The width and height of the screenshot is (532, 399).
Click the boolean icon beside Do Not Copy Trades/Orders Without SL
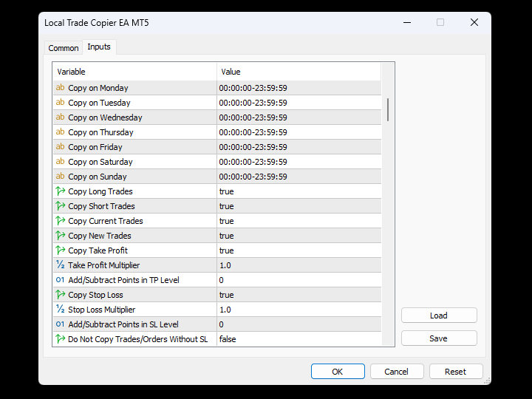[61, 339]
